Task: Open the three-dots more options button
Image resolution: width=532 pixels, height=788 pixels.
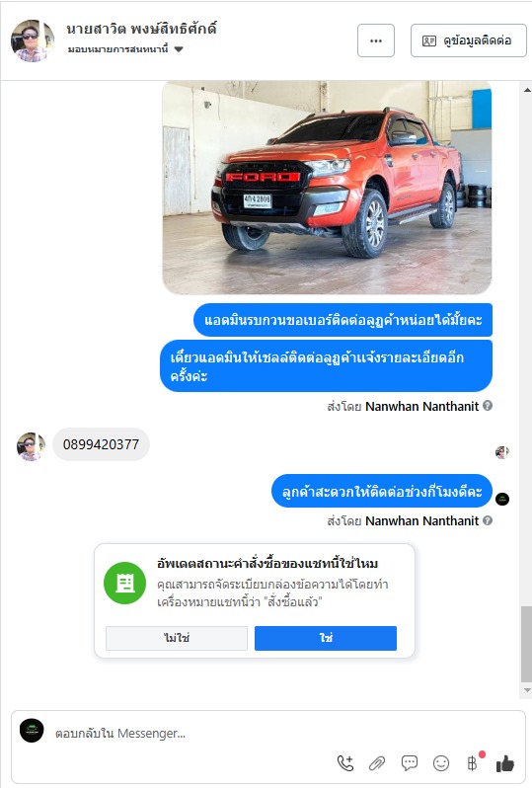Action: (376, 40)
